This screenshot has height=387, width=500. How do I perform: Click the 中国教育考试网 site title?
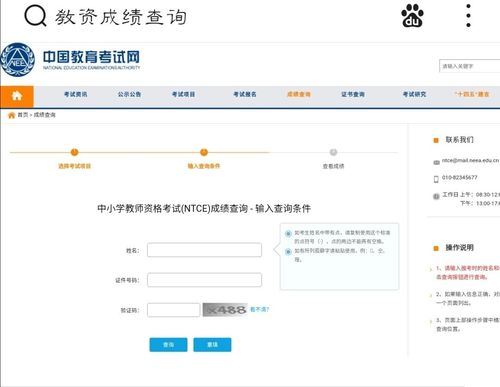(91, 57)
